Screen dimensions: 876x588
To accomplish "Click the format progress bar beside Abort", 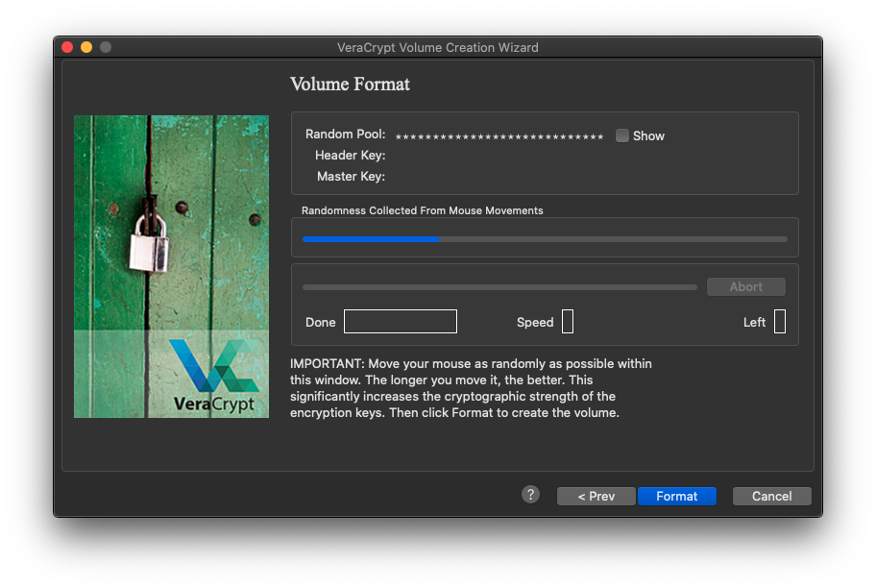I will pyautogui.click(x=499, y=287).
